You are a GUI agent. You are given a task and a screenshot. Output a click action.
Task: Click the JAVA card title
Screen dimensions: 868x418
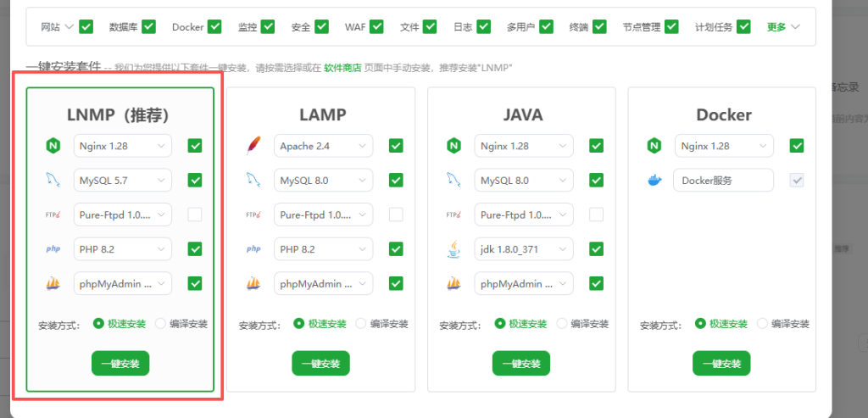[x=523, y=114]
